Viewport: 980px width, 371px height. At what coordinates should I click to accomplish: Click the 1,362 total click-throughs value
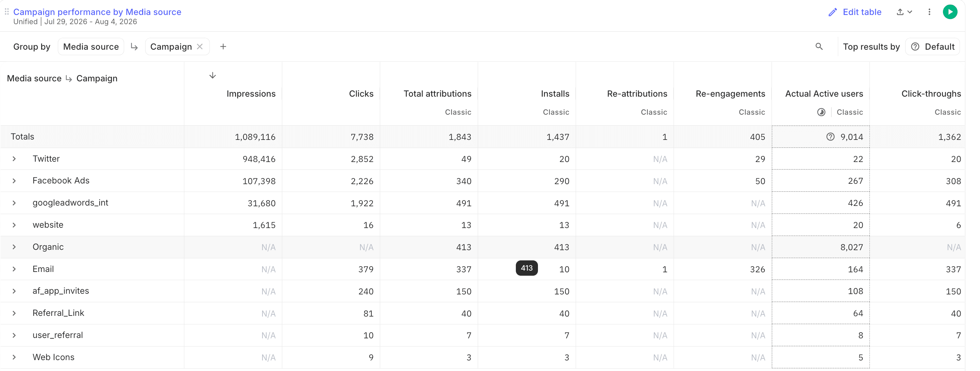click(x=949, y=137)
